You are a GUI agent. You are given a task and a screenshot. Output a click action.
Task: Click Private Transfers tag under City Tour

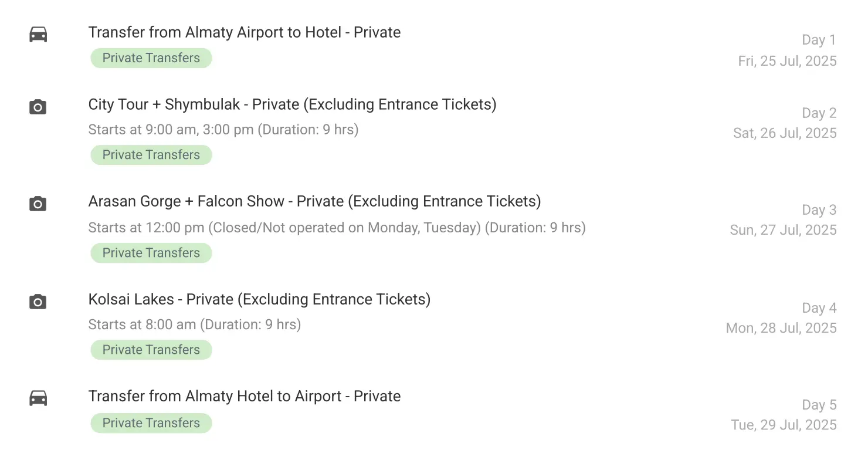151,155
